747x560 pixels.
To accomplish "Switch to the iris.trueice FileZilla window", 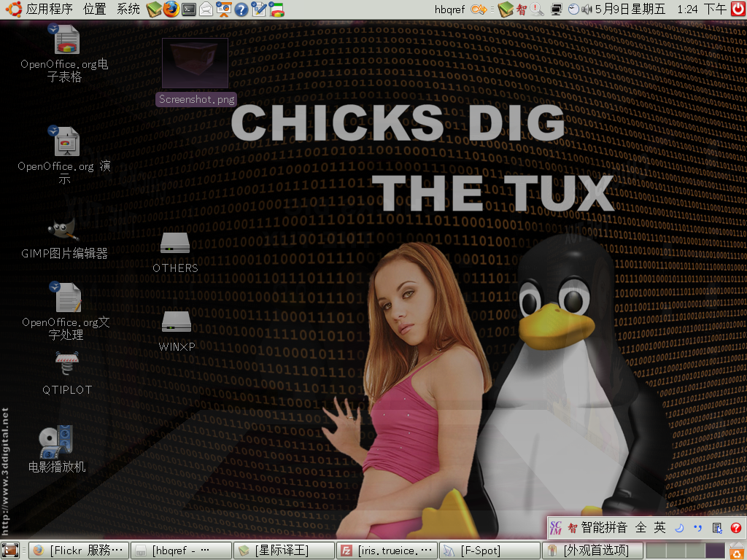I will pos(387,551).
